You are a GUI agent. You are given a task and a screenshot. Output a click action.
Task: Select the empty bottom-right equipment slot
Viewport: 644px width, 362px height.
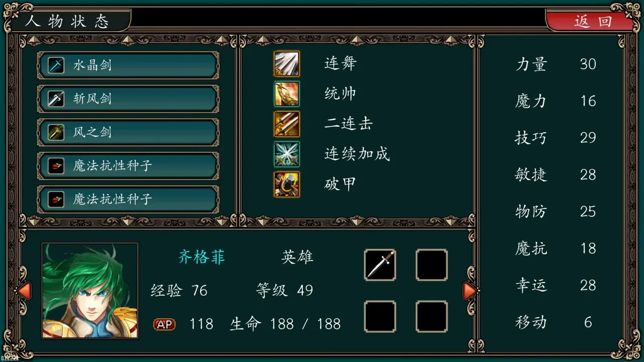(432, 317)
